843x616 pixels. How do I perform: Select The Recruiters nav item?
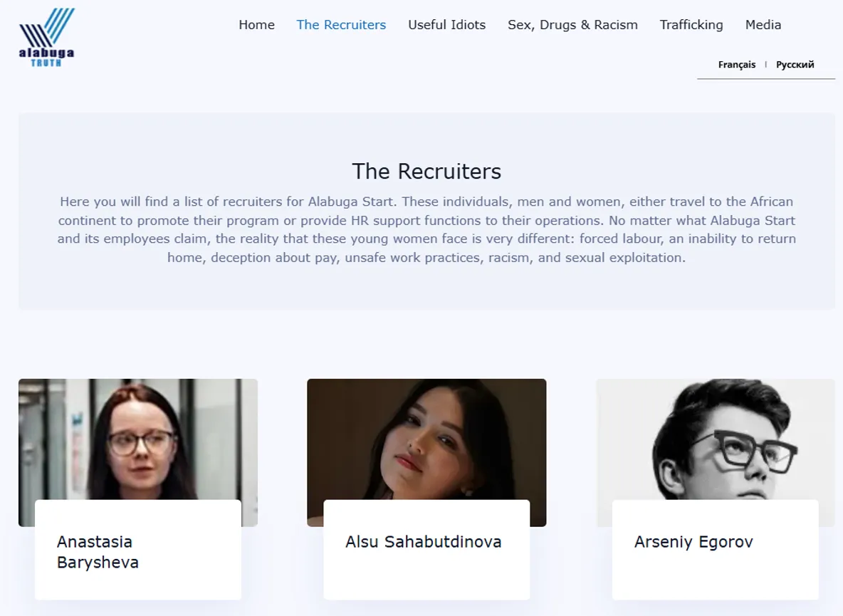(341, 25)
